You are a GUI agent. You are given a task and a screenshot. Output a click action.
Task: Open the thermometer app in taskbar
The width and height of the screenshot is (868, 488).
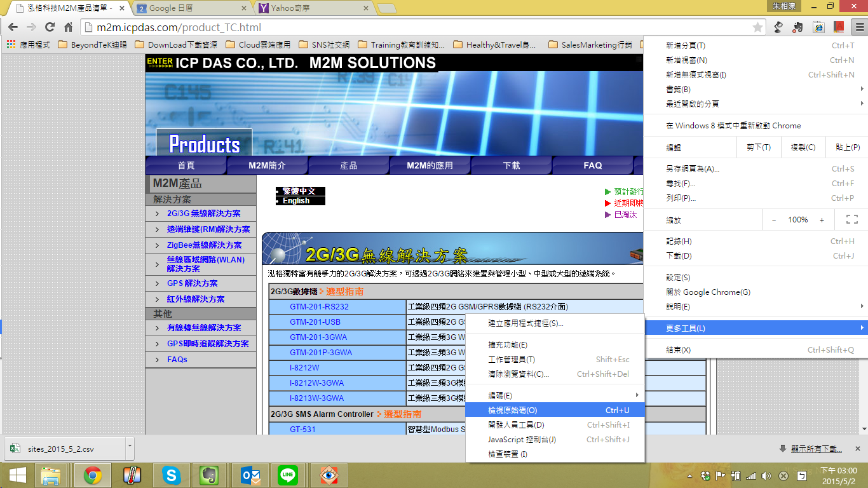tap(131, 475)
